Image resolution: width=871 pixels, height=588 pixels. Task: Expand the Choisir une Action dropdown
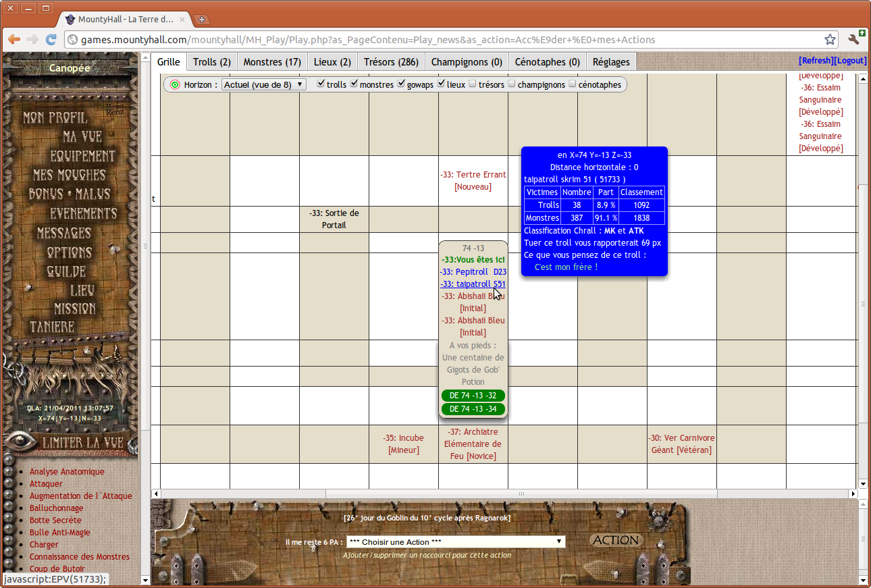click(x=455, y=542)
